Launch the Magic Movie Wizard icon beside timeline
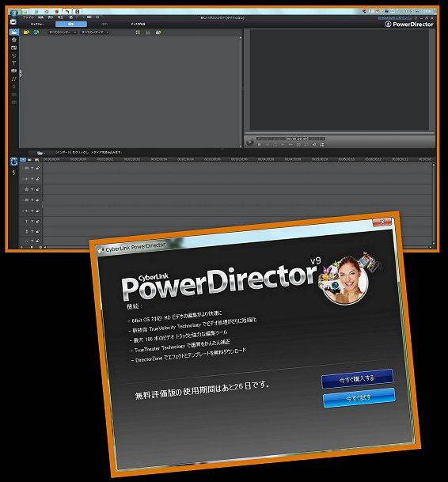448x482 pixels. 13,161
